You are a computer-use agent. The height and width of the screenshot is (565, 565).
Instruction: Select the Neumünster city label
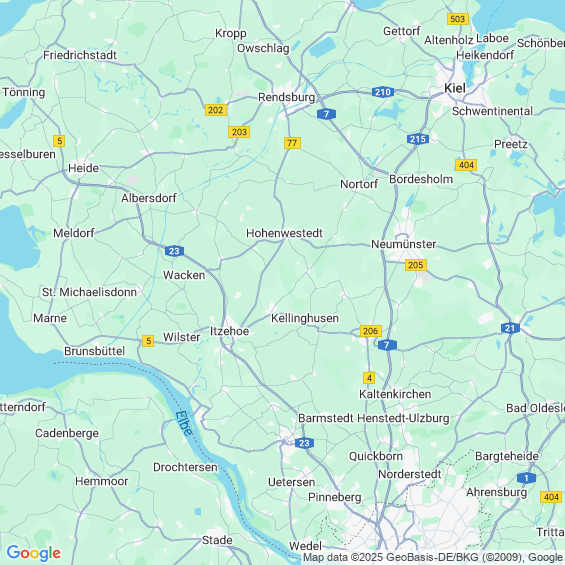point(404,244)
